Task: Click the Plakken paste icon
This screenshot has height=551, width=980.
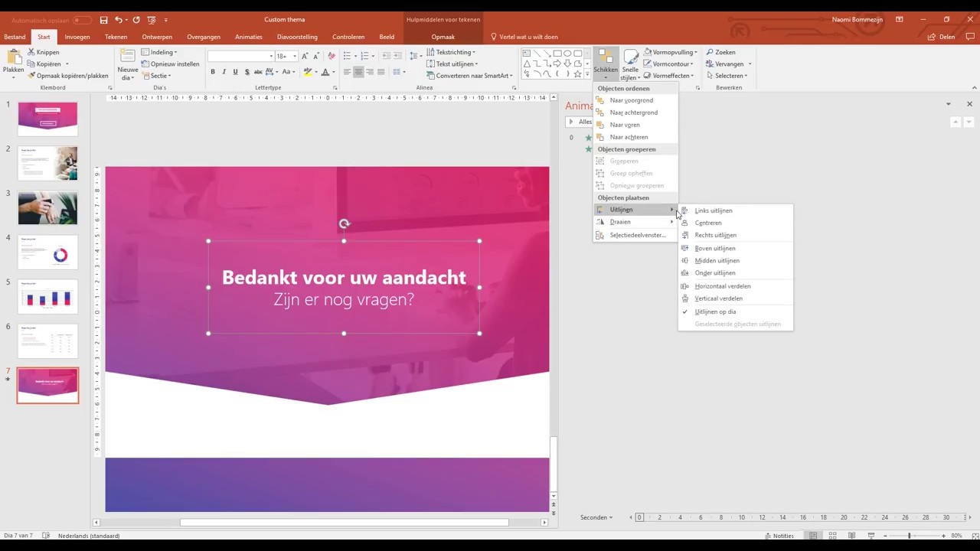Action: click(13, 57)
